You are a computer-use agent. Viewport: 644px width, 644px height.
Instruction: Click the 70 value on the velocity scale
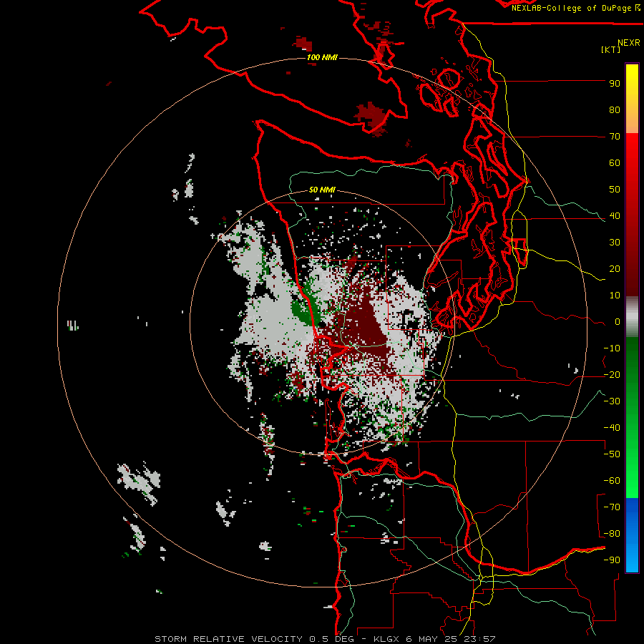[x=615, y=137]
